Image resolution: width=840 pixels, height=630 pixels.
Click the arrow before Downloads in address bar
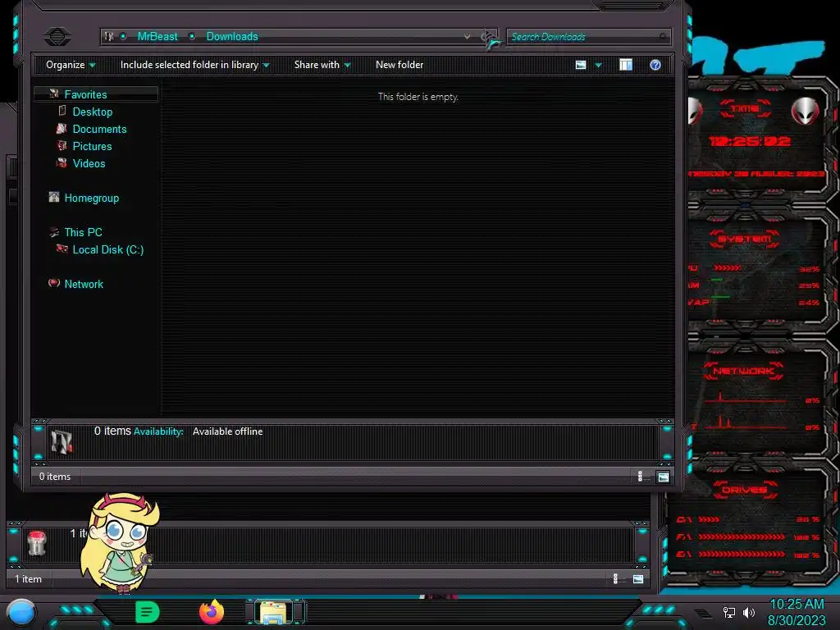click(192, 36)
